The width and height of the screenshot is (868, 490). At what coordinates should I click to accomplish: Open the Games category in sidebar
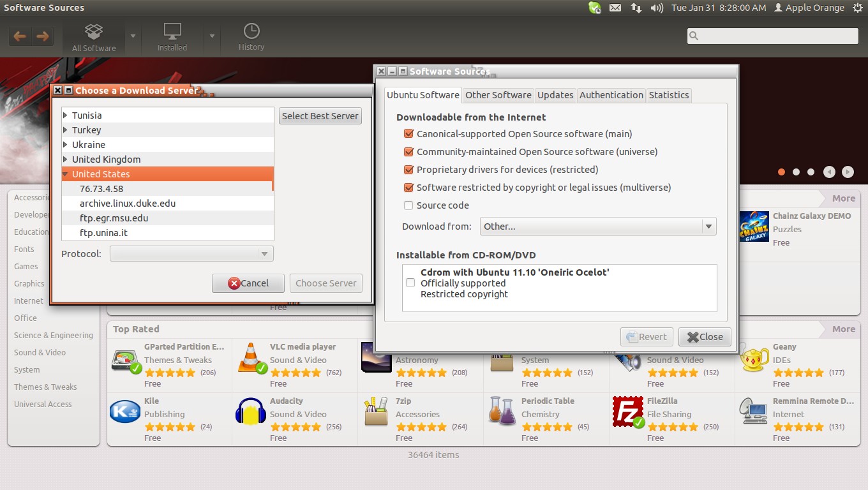point(26,267)
